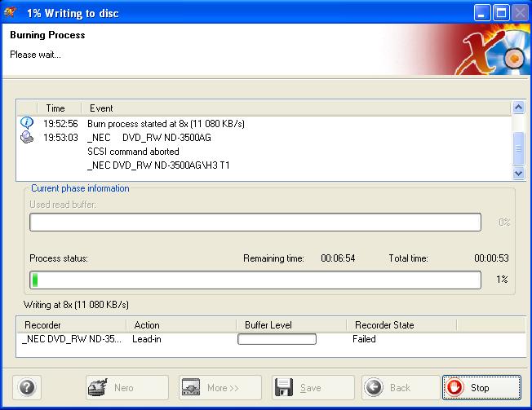Click the 19:52:56 timestamp

[x=60, y=124]
